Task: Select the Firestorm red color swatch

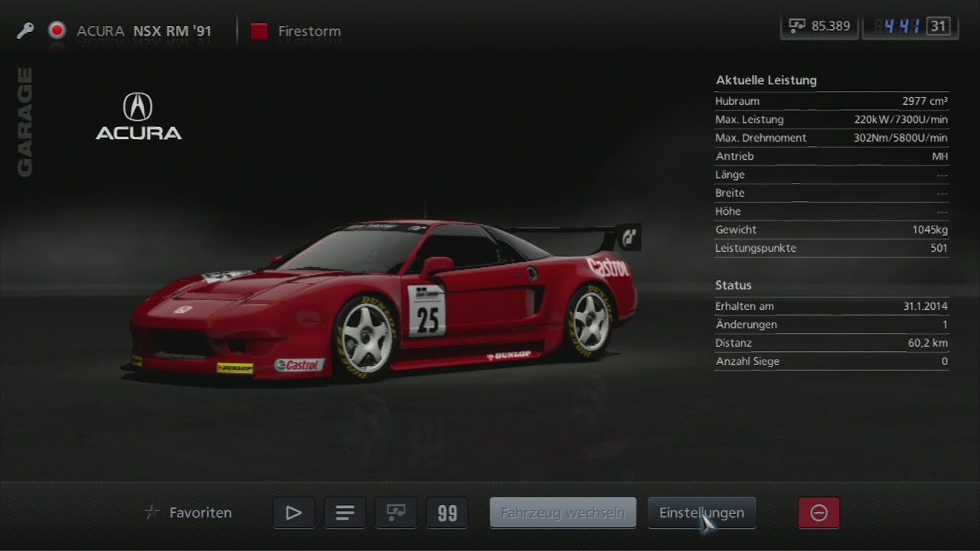Action: click(260, 31)
